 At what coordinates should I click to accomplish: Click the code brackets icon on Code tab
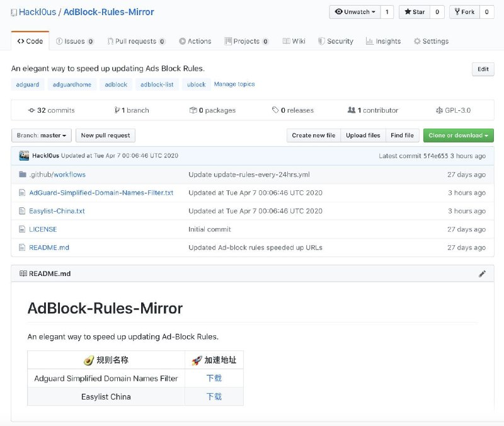coord(21,41)
